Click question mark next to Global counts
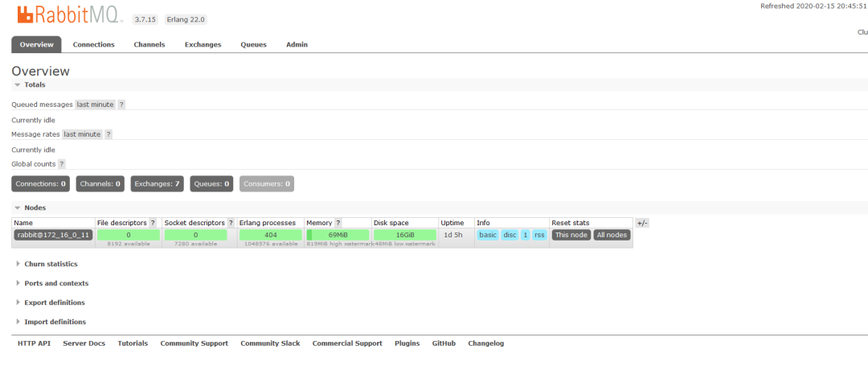The image size is (868, 366). tap(61, 164)
